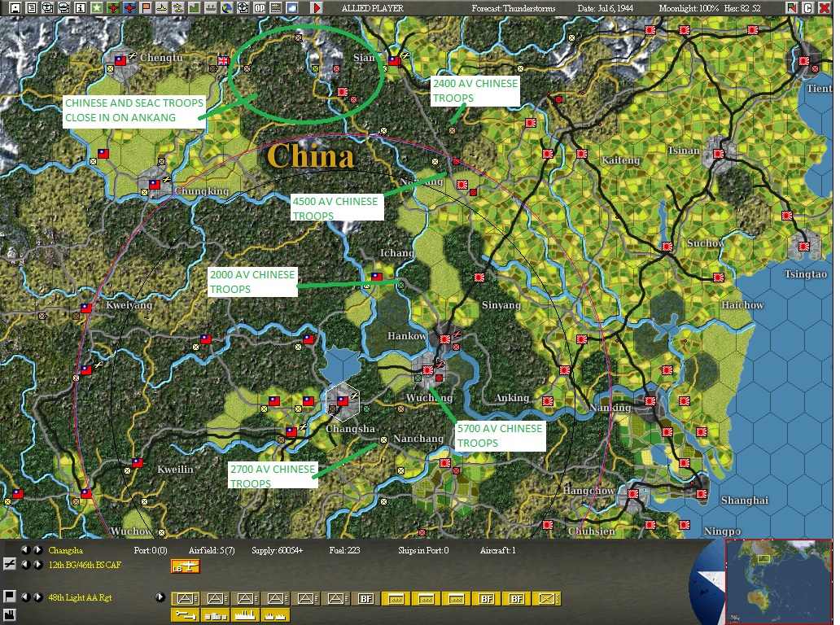The image size is (840, 625).
Task: Click the crosshair target toolbar icon
Action: click(x=243, y=8)
